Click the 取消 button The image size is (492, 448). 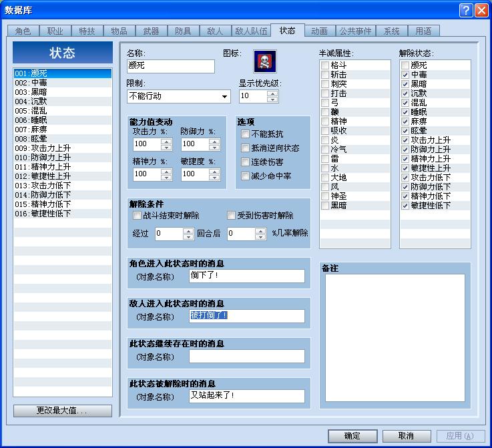407,436
